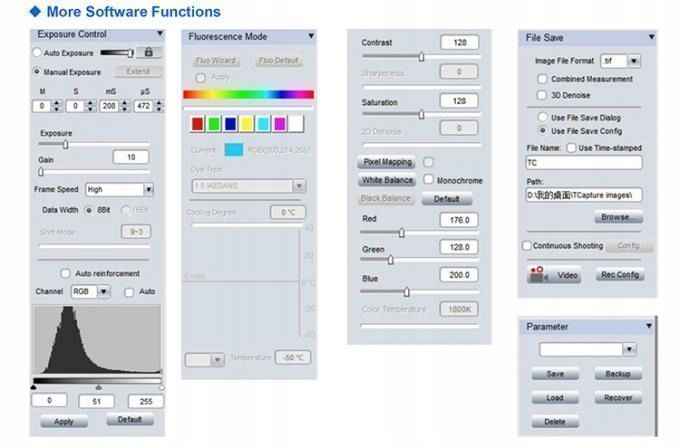Enable the Auto Exposure radio option
Image resolution: width=680 pixels, height=447 pixels.
(x=37, y=52)
